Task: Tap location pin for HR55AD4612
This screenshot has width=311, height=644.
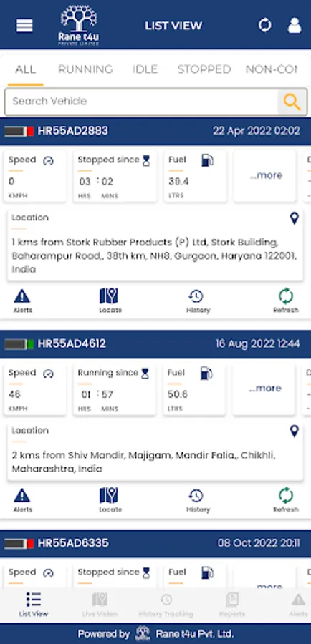Action: 294,431
